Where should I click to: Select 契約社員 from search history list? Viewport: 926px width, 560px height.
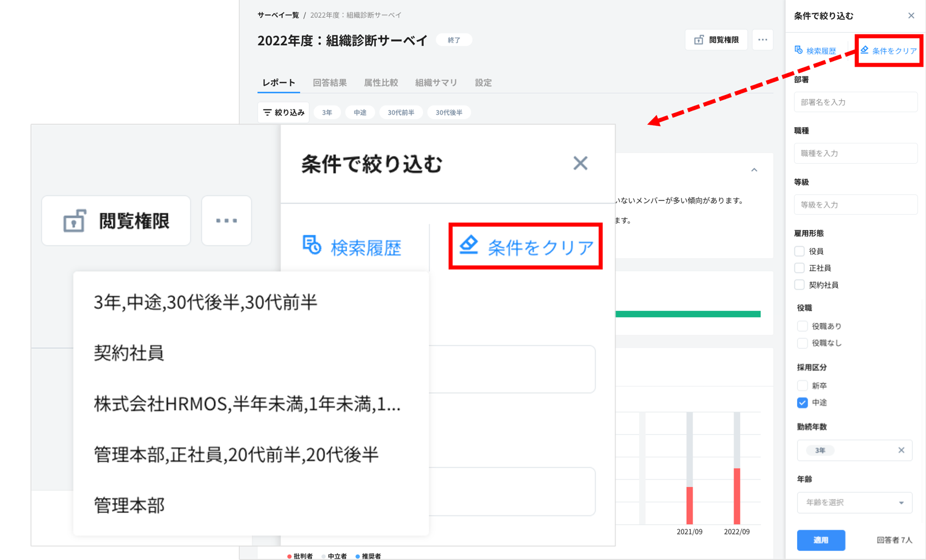pos(129,353)
